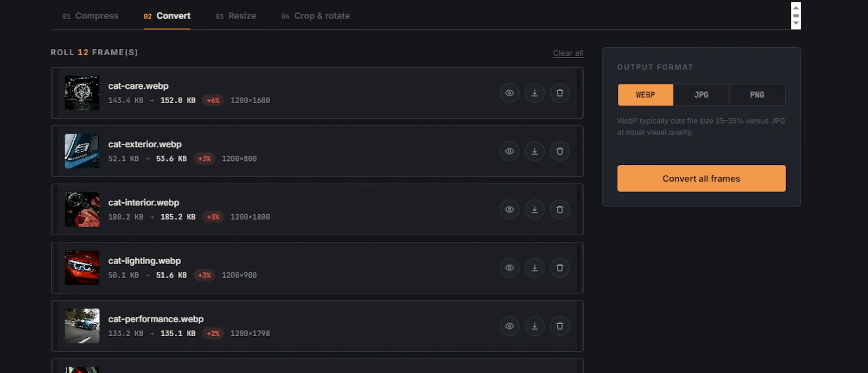Click the cat-performance.webp thumbnail
Screen dimensions: 868x373
(82, 326)
